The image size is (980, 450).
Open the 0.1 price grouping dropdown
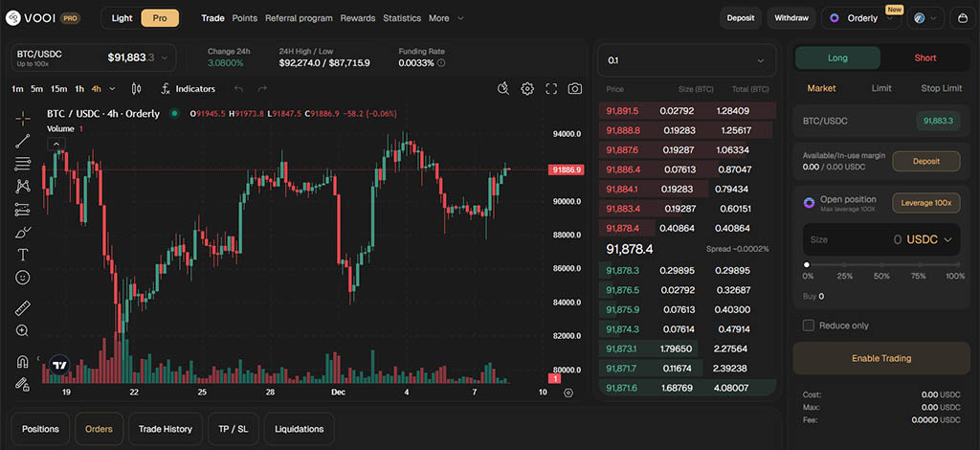(685, 60)
